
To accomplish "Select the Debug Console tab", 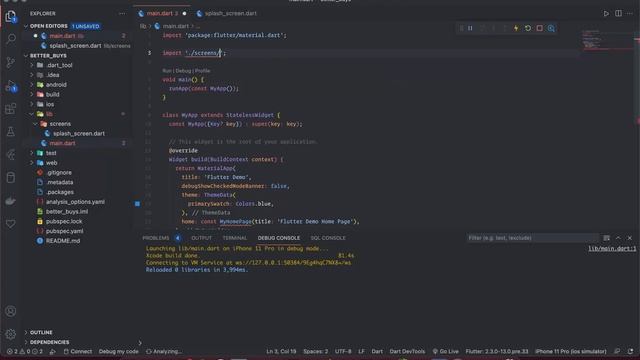I will click(279, 238).
